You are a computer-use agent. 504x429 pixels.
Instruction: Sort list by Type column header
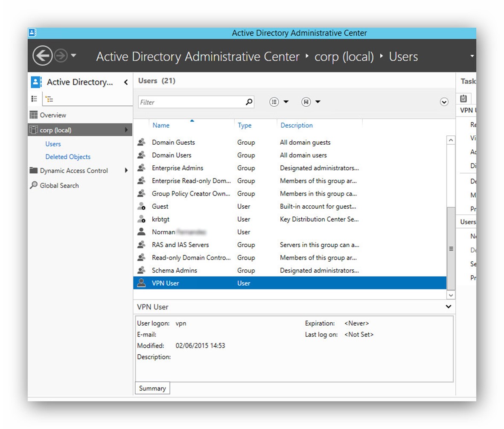tap(245, 125)
